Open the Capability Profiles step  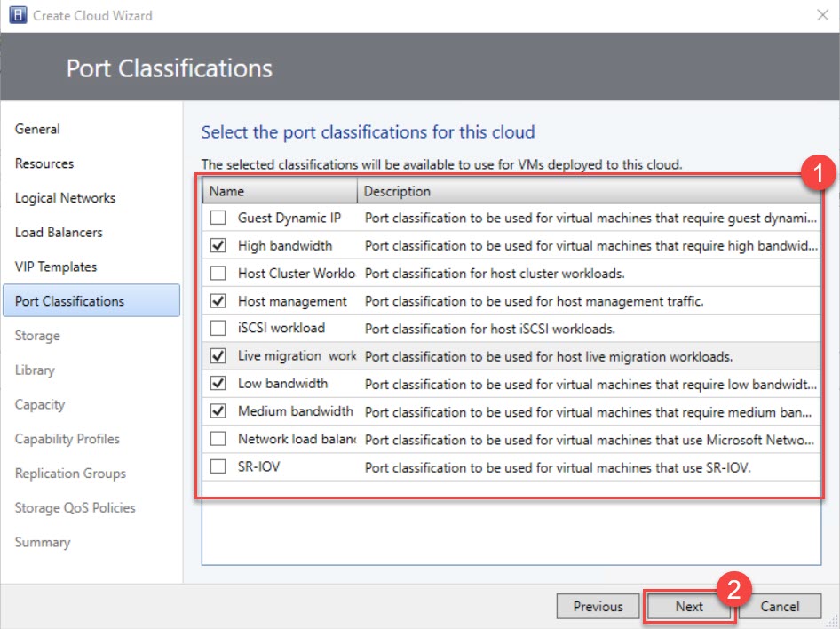point(69,439)
